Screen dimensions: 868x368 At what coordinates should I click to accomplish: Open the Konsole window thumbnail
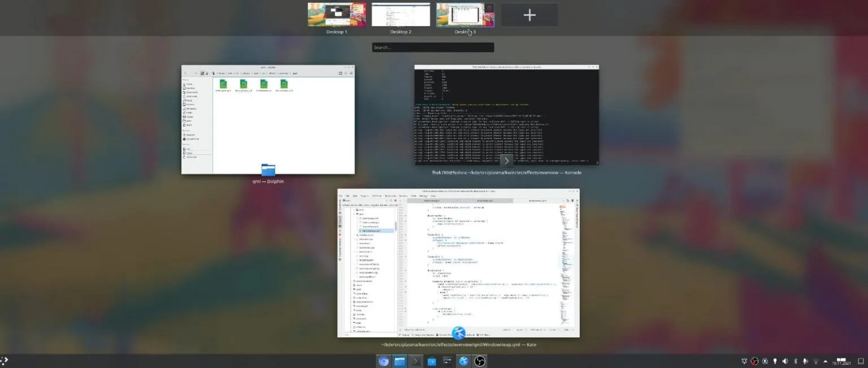[x=506, y=115]
